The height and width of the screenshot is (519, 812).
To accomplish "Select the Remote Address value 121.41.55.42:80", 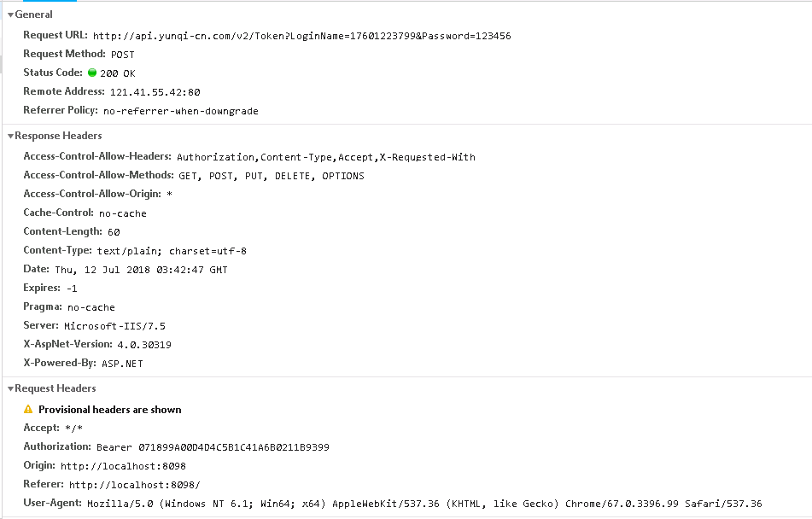I will pyautogui.click(x=155, y=92).
